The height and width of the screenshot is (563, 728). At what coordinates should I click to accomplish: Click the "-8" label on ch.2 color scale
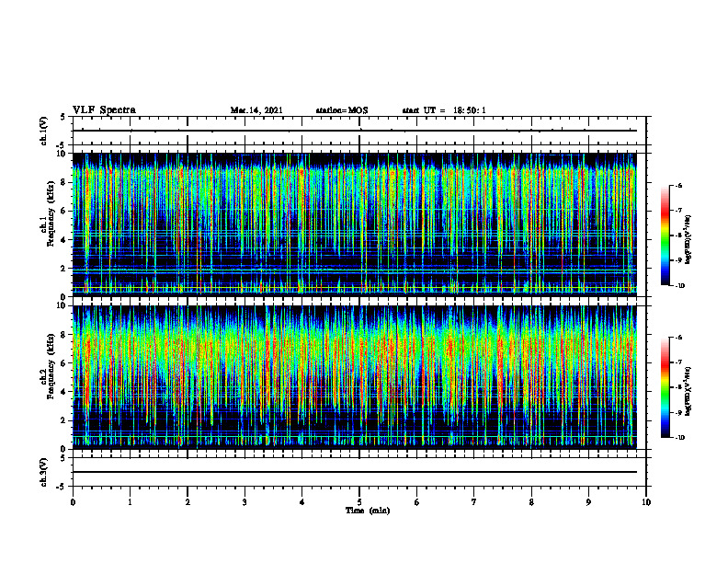tap(678, 387)
